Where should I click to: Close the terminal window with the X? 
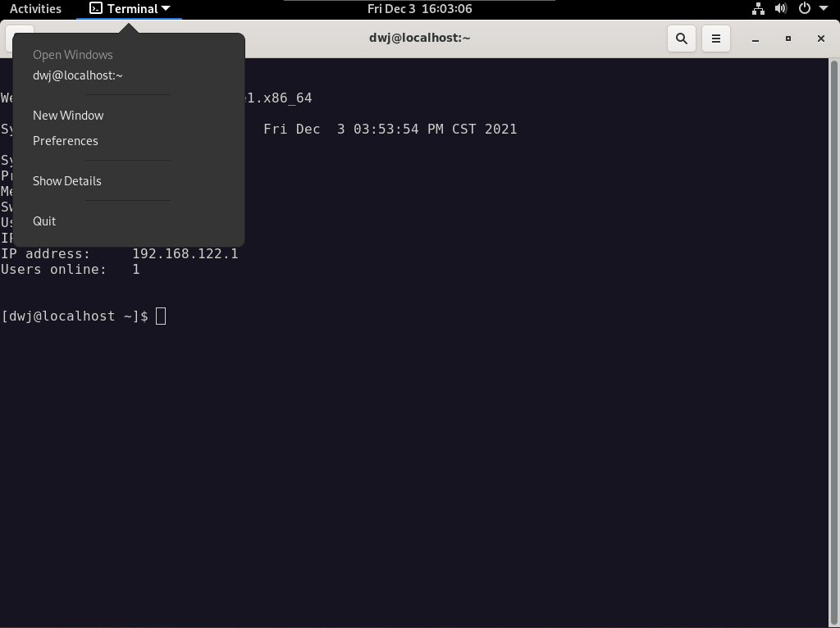pyautogui.click(x=820, y=39)
